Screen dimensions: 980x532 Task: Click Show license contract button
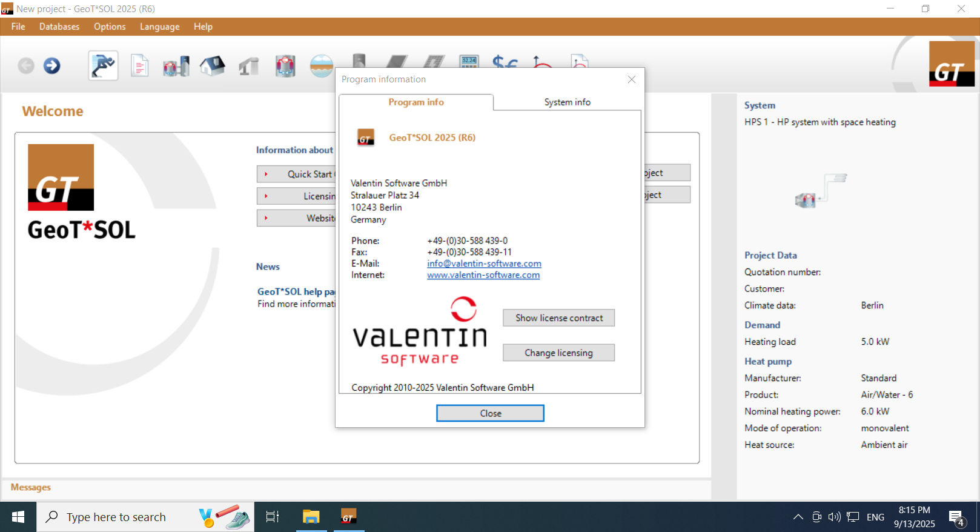coord(558,318)
